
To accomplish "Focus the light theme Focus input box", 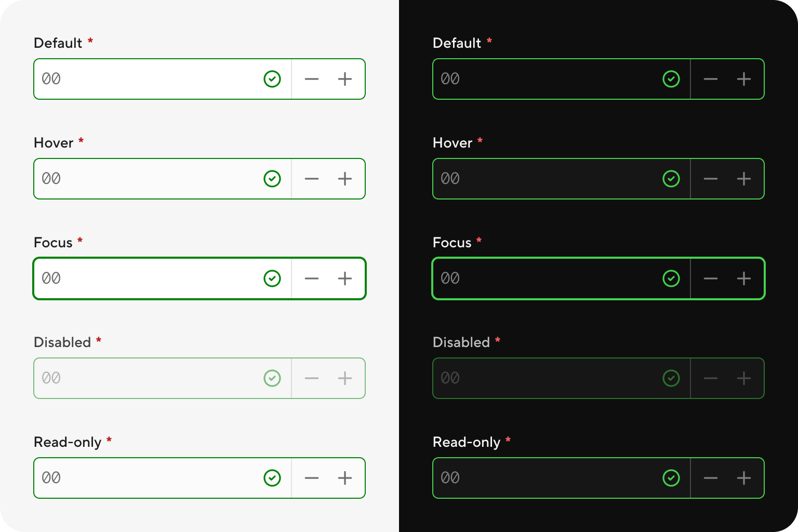I will coord(163,278).
